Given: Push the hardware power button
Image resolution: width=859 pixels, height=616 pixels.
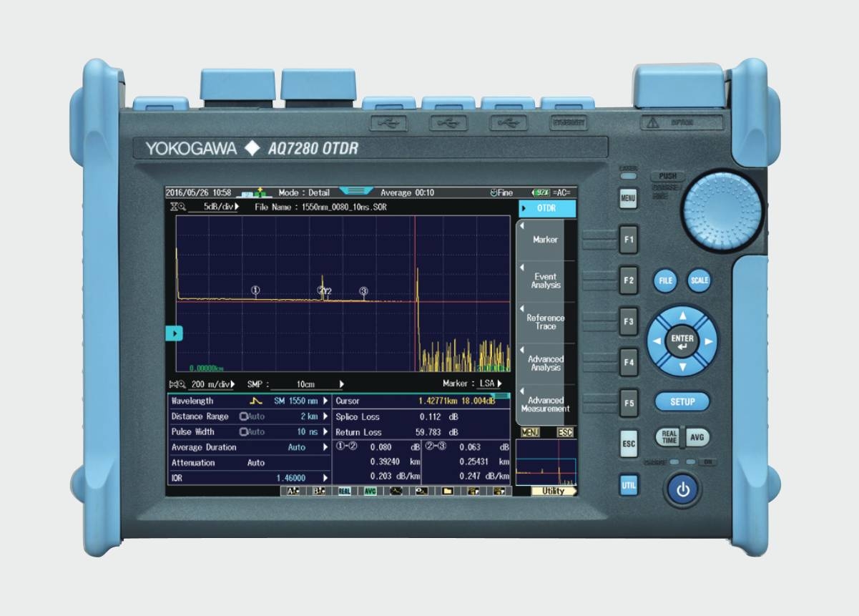Looking at the screenshot, I should pos(684,490).
